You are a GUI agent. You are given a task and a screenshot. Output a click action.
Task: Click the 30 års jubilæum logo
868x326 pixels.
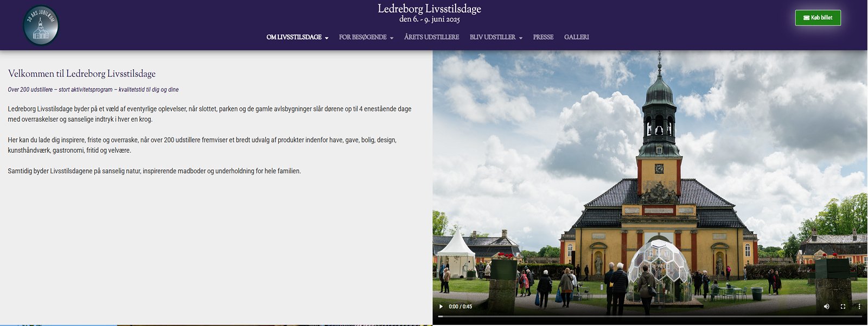tap(41, 26)
